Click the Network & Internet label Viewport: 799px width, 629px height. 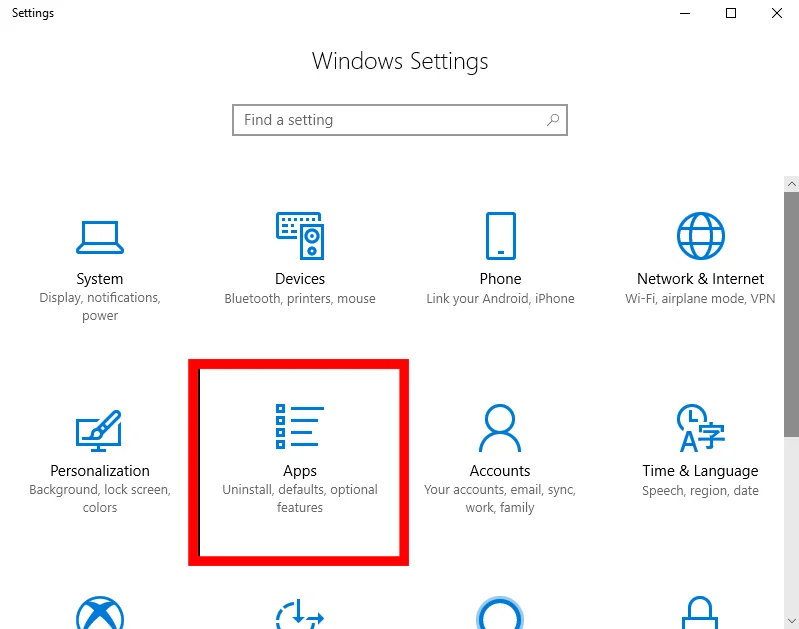(701, 279)
